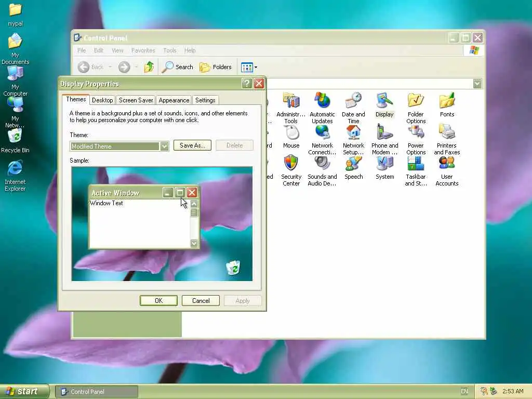Image resolution: width=532 pixels, height=399 pixels.
Task: Switch to the Settings tab
Action: (x=205, y=100)
